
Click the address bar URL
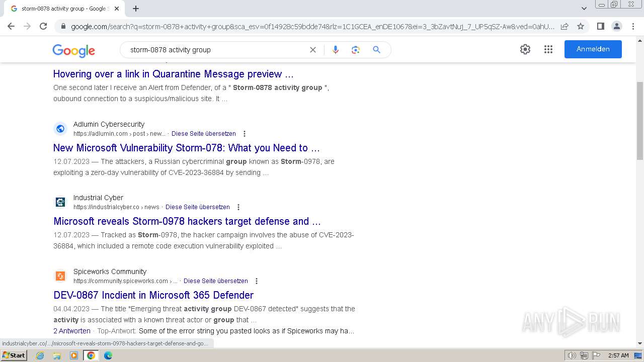point(312,26)
